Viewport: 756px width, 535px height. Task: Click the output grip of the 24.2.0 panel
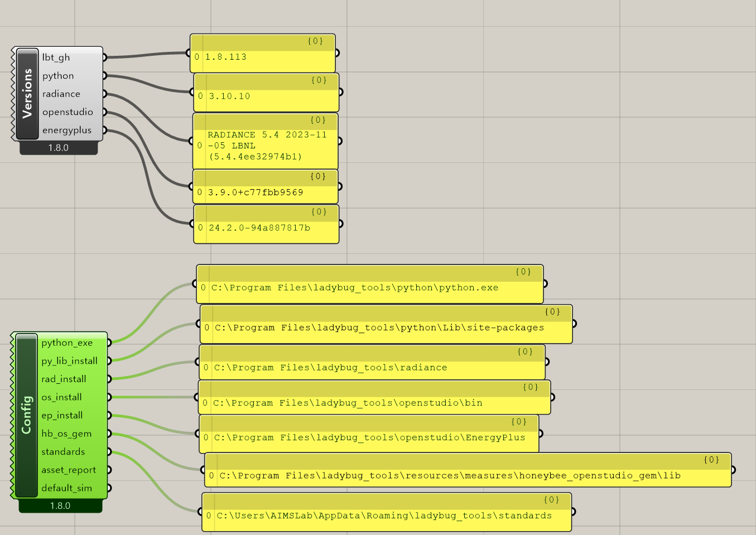[x=341, y=224]
